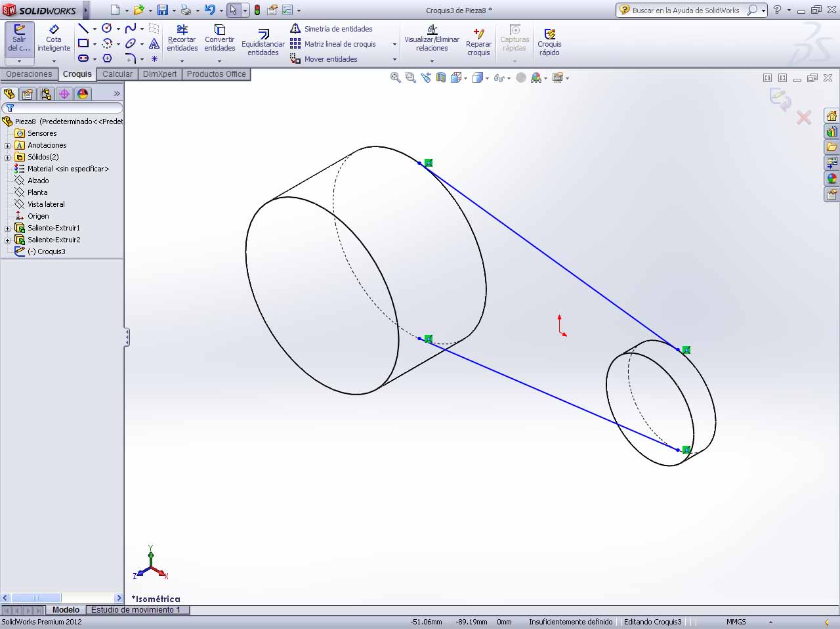Select the Straight Slot tool
This screenshot has width=840, height=629.
point(83,58)
